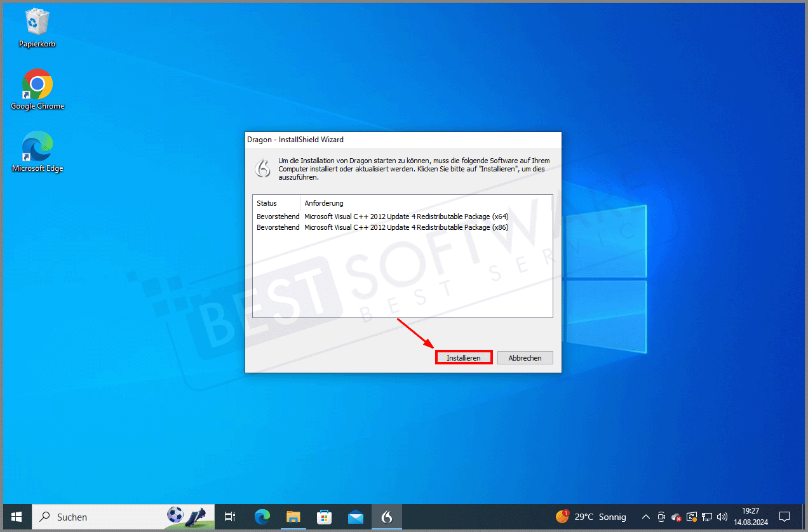Image resolution: width=808 pixels, height=532 pixels.
Task: Launch Microsoft Edge from the taskbar
Action: 262,517
